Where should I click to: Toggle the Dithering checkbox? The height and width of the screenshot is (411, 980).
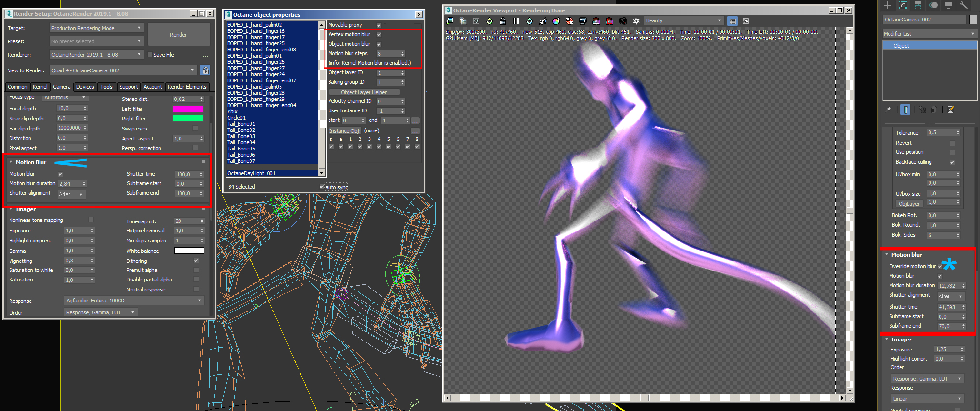point(196,261)
